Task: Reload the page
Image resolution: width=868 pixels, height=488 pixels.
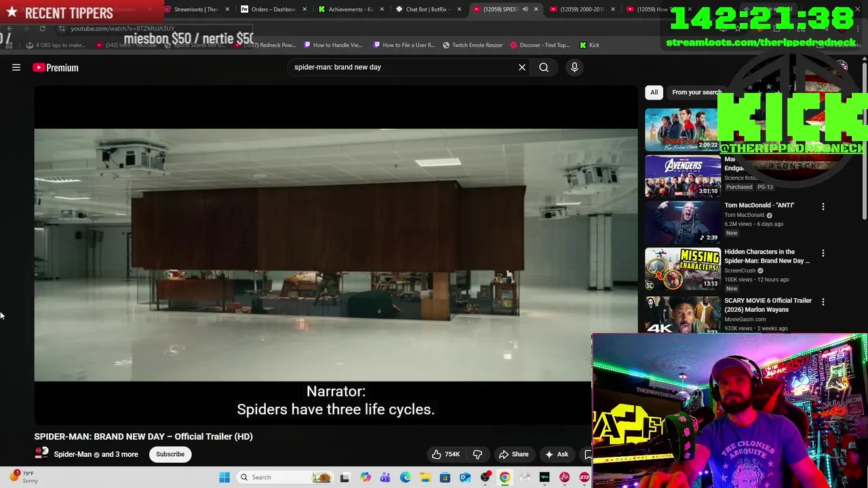Action: [x=42, y=28]
